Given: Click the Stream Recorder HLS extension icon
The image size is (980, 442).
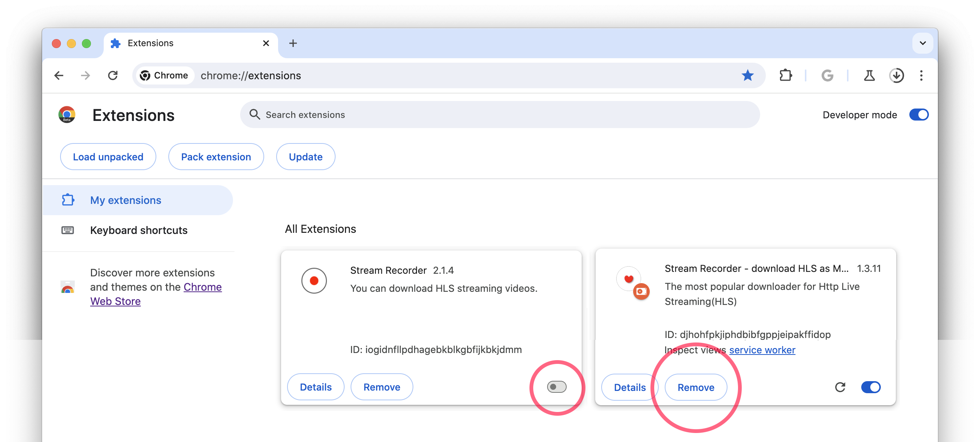Looking at the screenshot, I should pyautogui.click(x=633, y=283).
